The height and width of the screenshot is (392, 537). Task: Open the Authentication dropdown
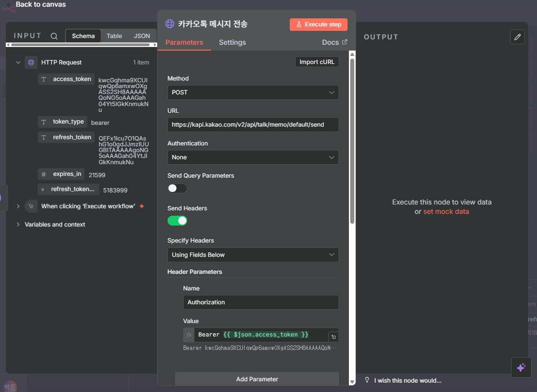coord(253,158)
